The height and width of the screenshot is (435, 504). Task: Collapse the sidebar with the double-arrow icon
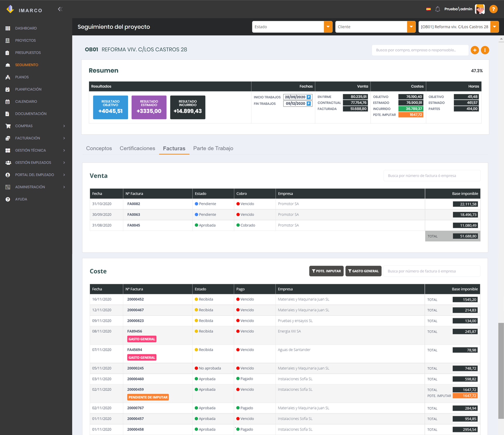click(60, 9)
